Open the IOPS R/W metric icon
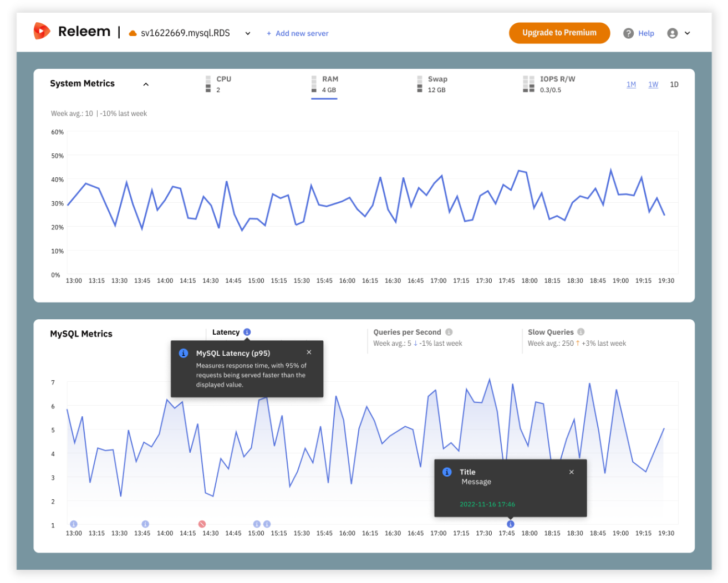Screen dimensions: 728x583 pos(528,84)
